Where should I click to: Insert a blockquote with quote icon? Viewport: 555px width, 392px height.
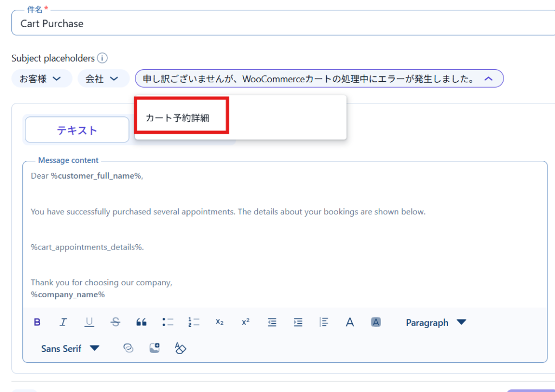click(x=141, y=322)
